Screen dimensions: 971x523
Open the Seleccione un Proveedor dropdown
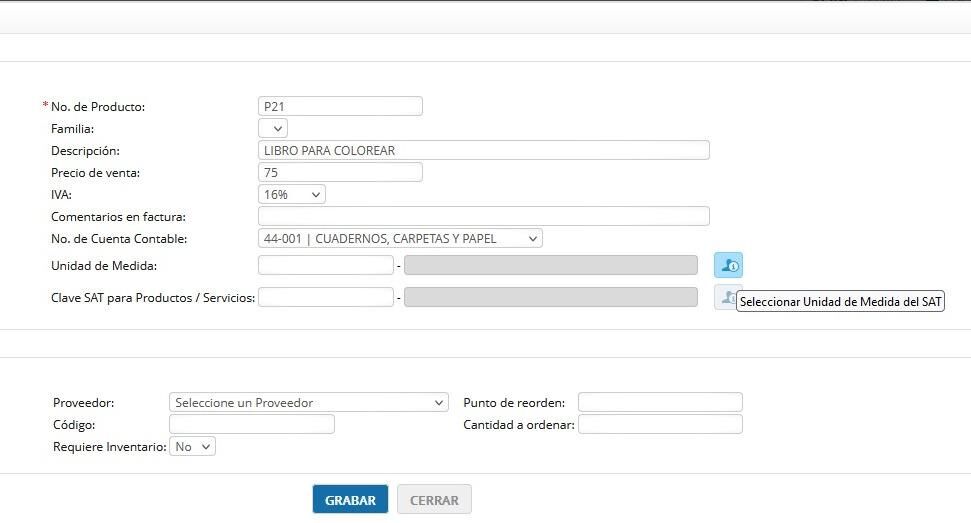pyautogui.click(x=308, y=402)
